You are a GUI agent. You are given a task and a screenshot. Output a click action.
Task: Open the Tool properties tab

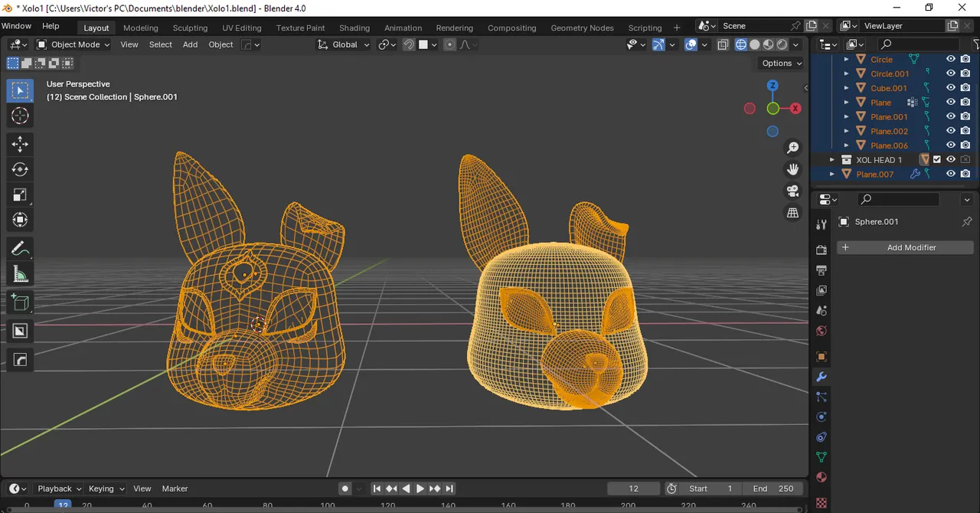pyautogui.click(x=822, y=224)
